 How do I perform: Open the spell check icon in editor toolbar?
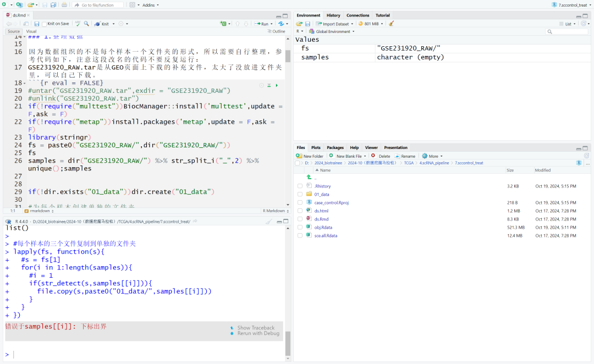(78, 24)
